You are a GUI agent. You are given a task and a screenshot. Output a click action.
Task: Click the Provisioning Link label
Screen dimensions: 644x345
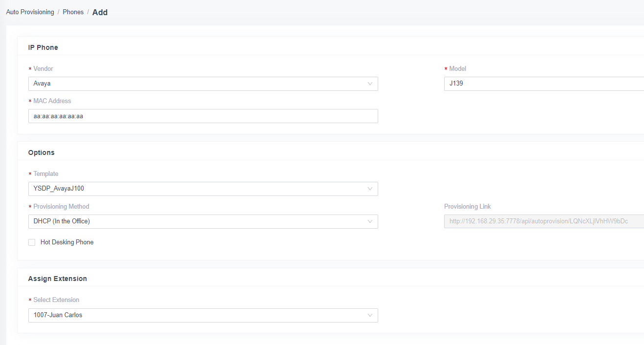(468, 207)
